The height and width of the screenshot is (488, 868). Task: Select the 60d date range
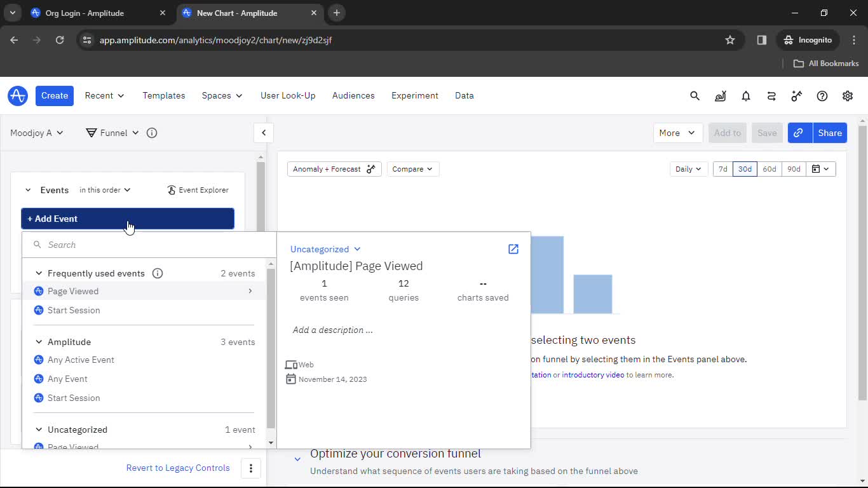pyautogui.click(x=770, y=169)
